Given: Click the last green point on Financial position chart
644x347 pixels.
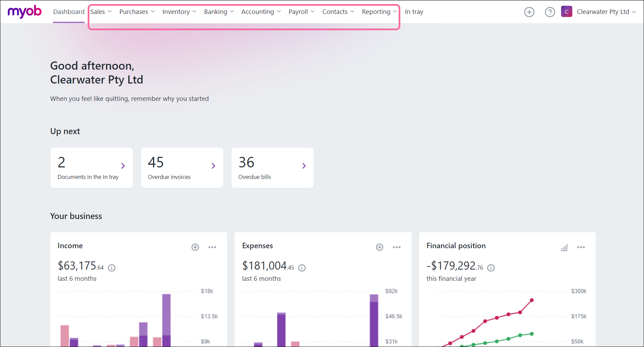Looking at the screenshot, I should [532, 334].
